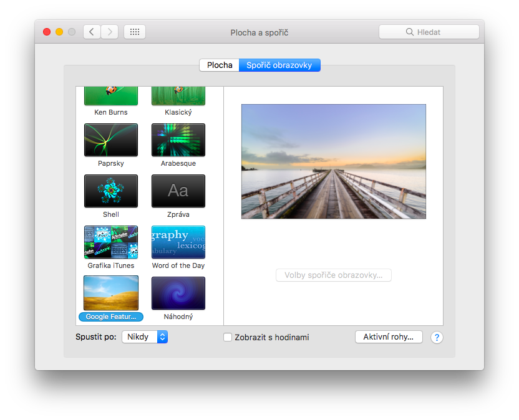This screenshot has height=420, width=519.
Task: Switch to the Plocha tab
Action: tap(220, 65)
